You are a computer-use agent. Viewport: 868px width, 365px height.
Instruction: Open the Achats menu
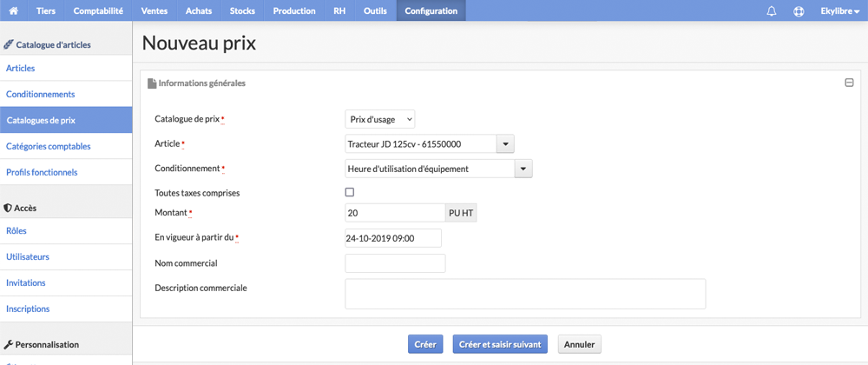[x=199, y=10]
